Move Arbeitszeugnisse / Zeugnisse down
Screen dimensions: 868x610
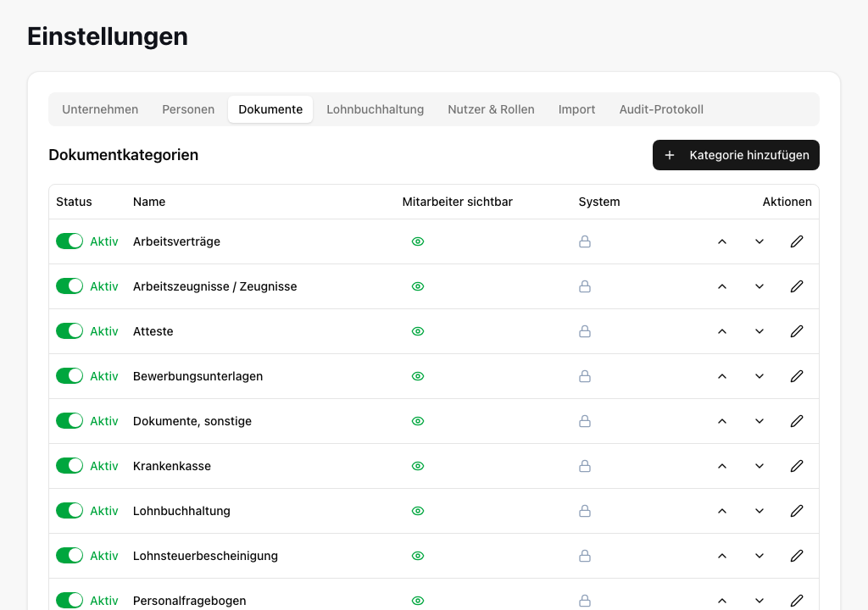759,286
